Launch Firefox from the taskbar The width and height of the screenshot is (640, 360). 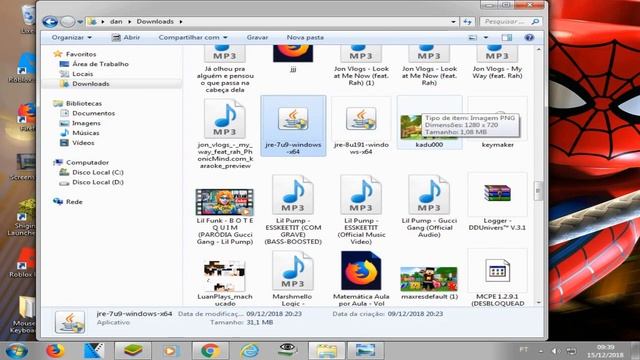(55, 351)
